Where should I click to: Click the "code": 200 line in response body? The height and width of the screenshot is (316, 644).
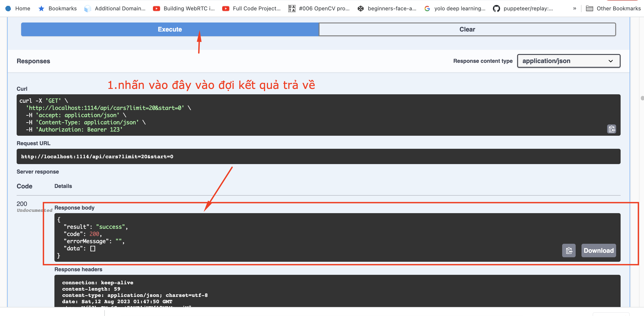pos(83,234)
